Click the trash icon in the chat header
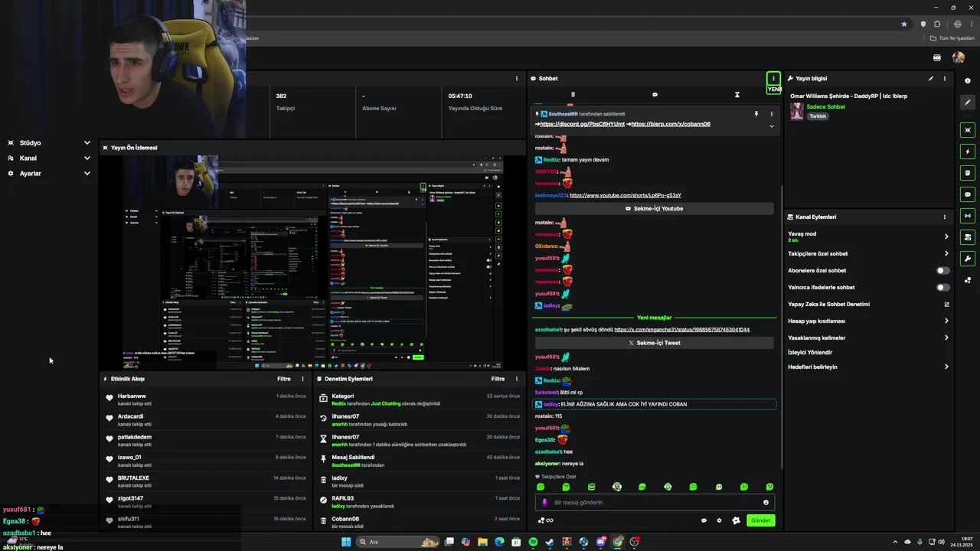The height and width of the screenshot is (551, 980). pyautogui.click(x=573, y=95)
